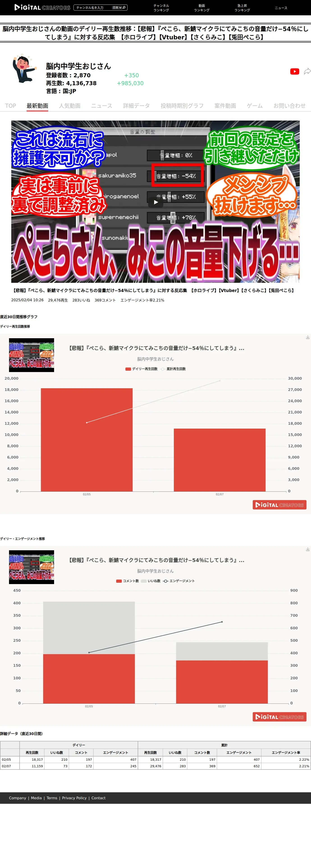Screen dimensions: 311x868
Task: Select the 最新動画 tab
Action: coord(37,106)
